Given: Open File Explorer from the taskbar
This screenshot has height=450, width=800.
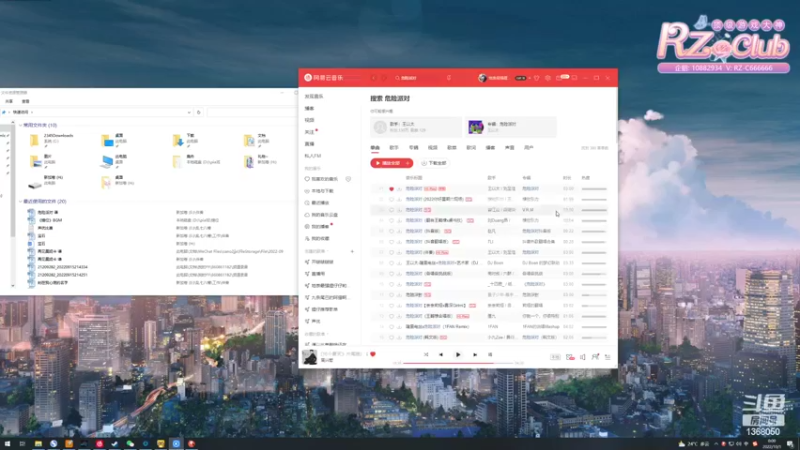Looking at the screenshot, I should 38,444.
